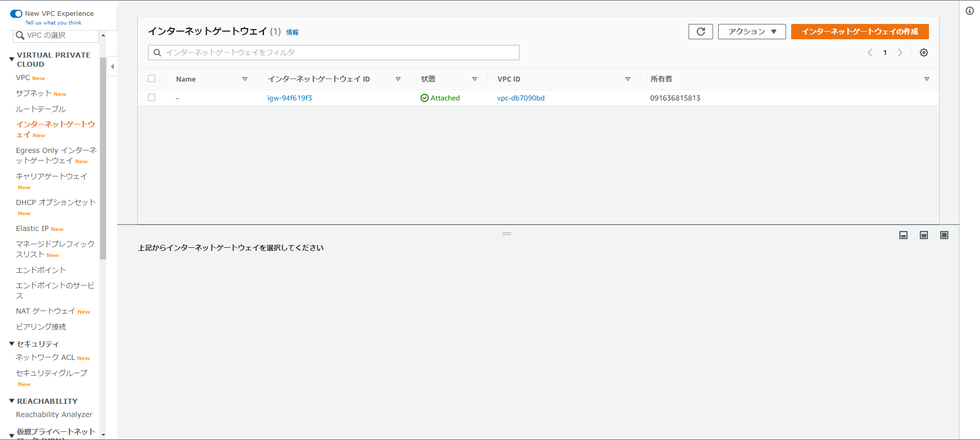Viewport: 980px width, 440px height.
Task: Click sidebar scrollbar up arrow
Action: pyautogui.click(x=103, y=35)
